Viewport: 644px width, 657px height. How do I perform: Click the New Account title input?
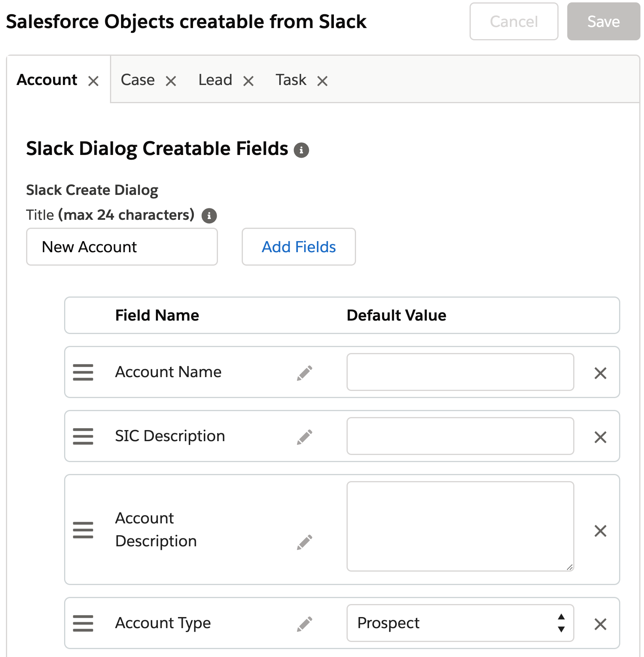pos(122,247)
